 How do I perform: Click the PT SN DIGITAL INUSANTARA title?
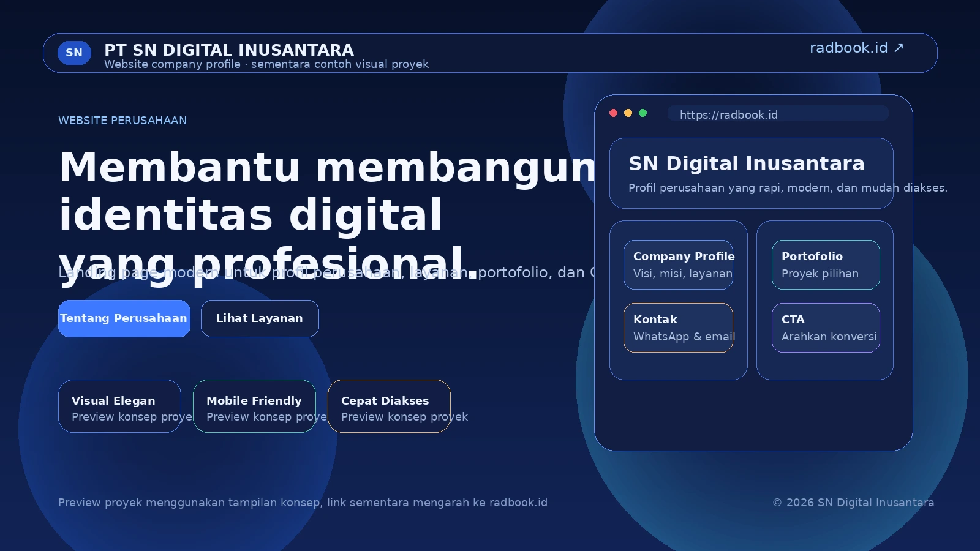point(229,50)
